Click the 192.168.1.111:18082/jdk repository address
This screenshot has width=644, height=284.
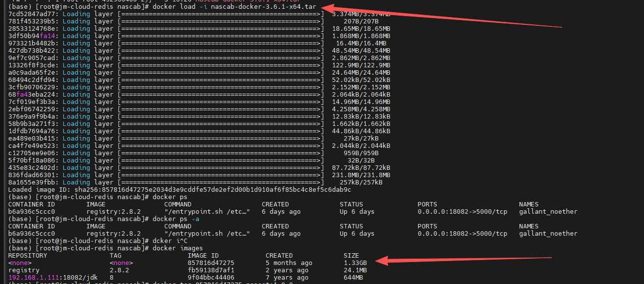(49, 278)
